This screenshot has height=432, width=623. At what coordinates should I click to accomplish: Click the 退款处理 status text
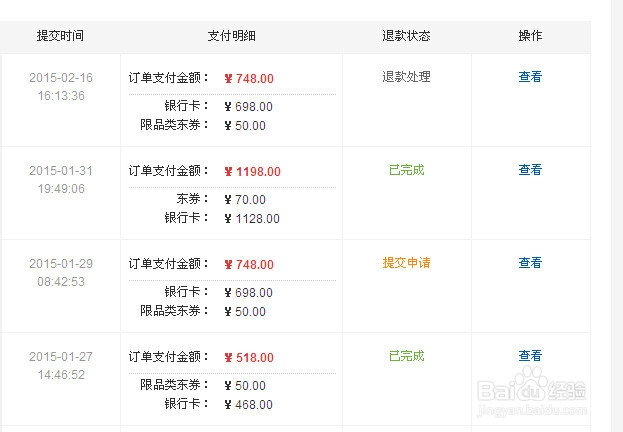pyautogui.click(x=406, y=77)
